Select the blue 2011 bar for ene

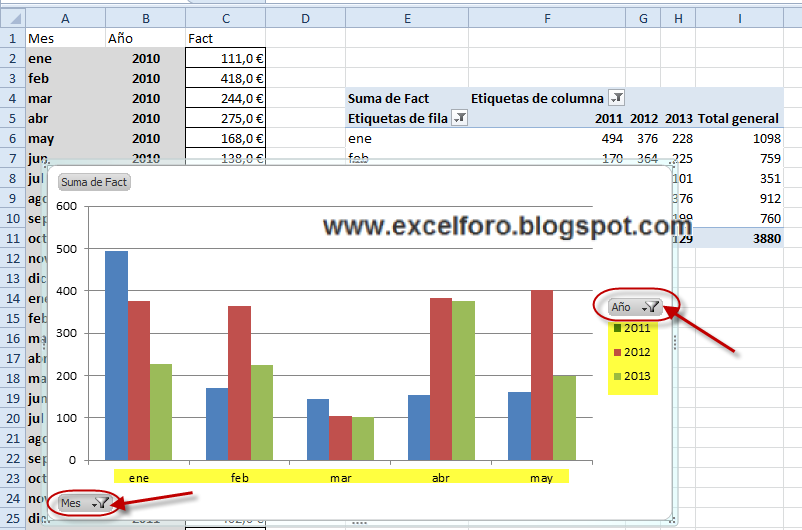point(116,356)
